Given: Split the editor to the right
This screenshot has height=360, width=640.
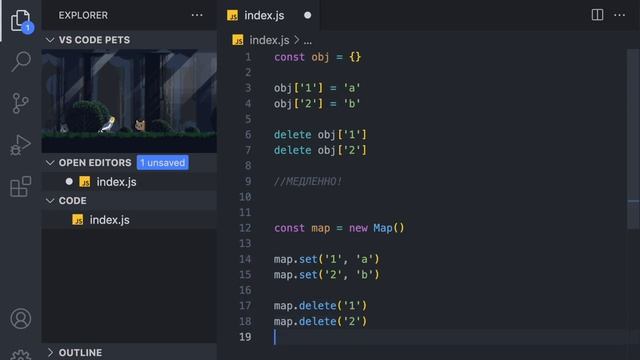Looking at the screenshot, I should [597, 15].
